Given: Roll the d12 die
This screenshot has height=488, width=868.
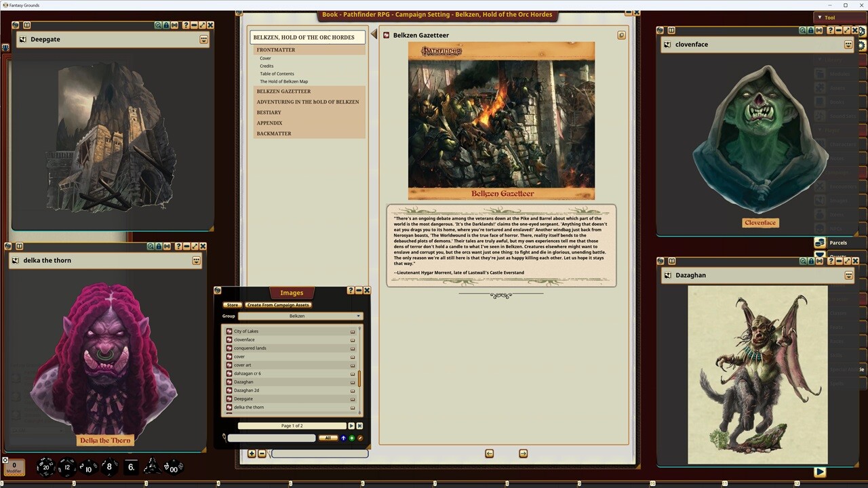Looking at the screenshot, I should tap(67, 466).
